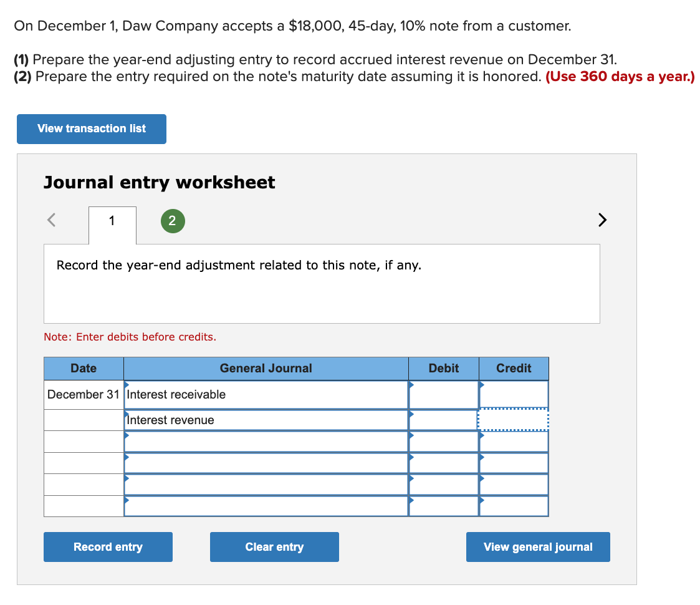The width and height of the screenshot is (700, 605).
Task: Click View general journal
Action: click(537, 546)
